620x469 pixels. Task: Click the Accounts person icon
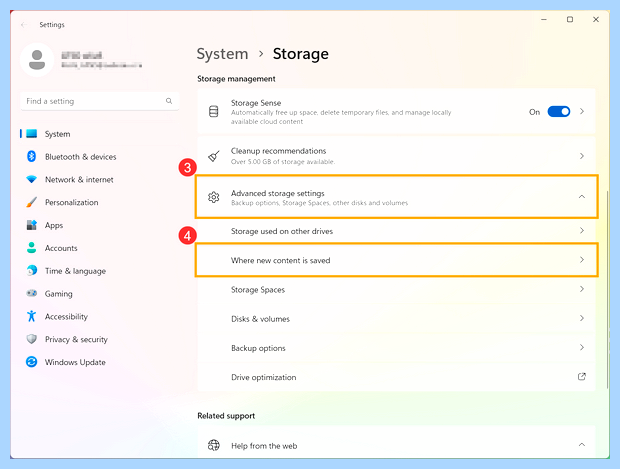coord(31,248)
